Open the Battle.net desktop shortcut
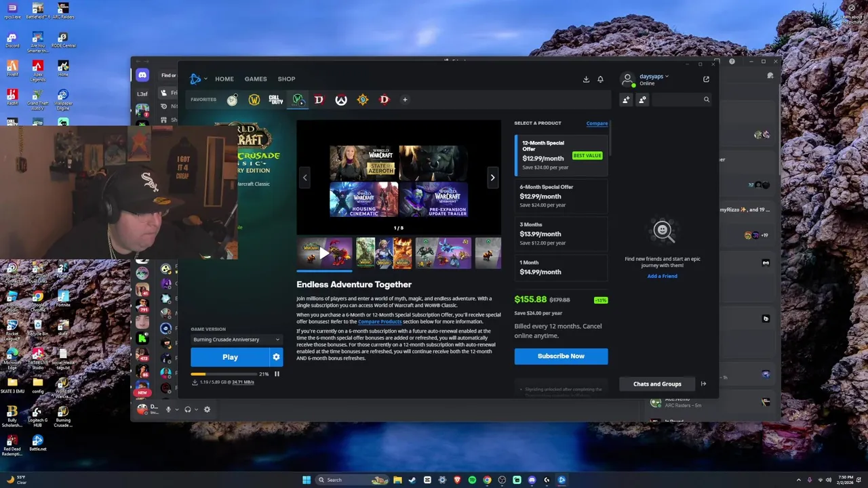Viewport: 868px width, 488px height. click(x=37, y=444)
